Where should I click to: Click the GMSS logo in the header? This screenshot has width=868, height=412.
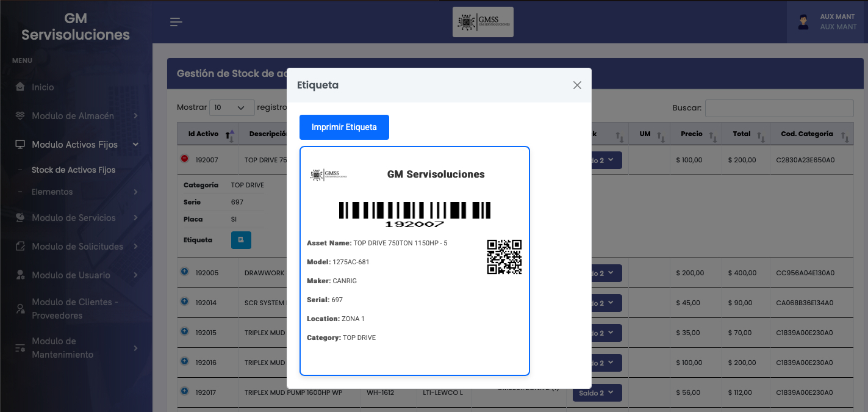[482, 22]
